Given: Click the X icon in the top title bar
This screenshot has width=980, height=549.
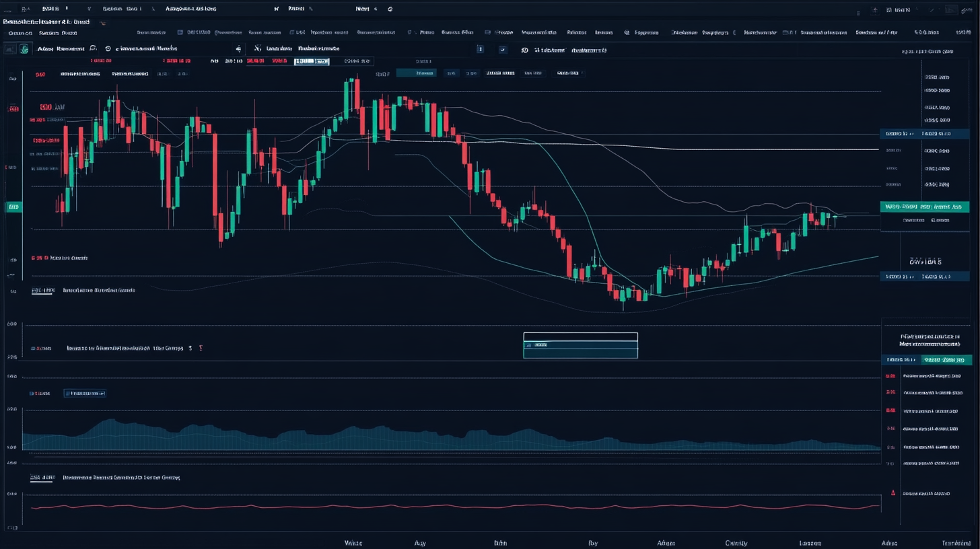Looking at the screenshot, I should pyautogui.click(x=276, y=9).
